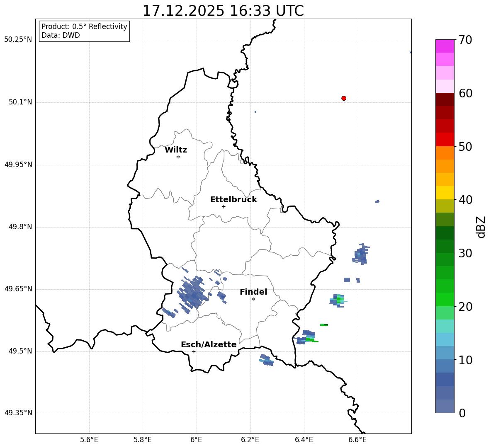This screenshot has height=448, width=491.
Task: Click the 49.5°N latitude label
Action: coord(20,351)
